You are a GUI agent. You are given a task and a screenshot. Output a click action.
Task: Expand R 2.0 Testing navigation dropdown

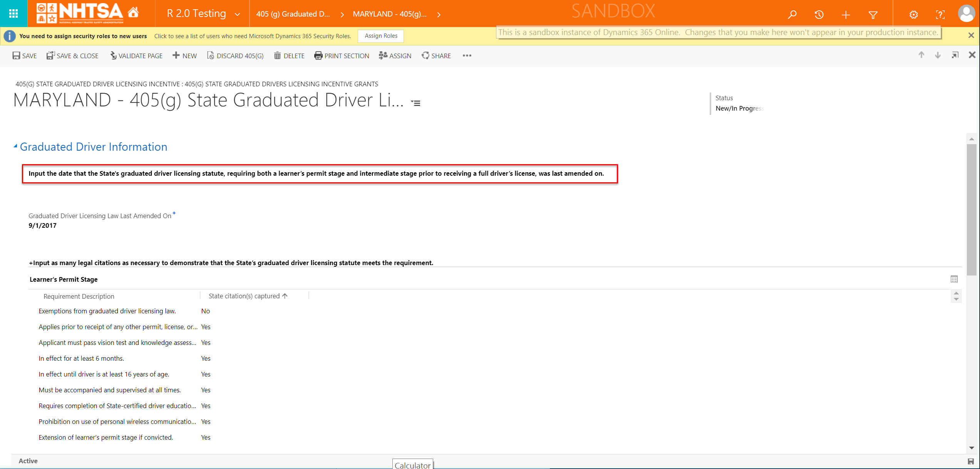(x=237, y=14)
